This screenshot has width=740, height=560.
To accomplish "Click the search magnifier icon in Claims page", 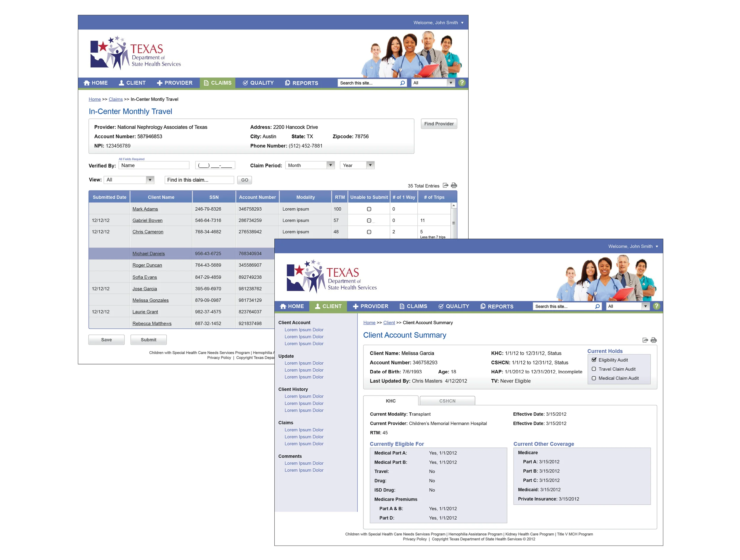I will pyautogui.click(x=403, y=83).
